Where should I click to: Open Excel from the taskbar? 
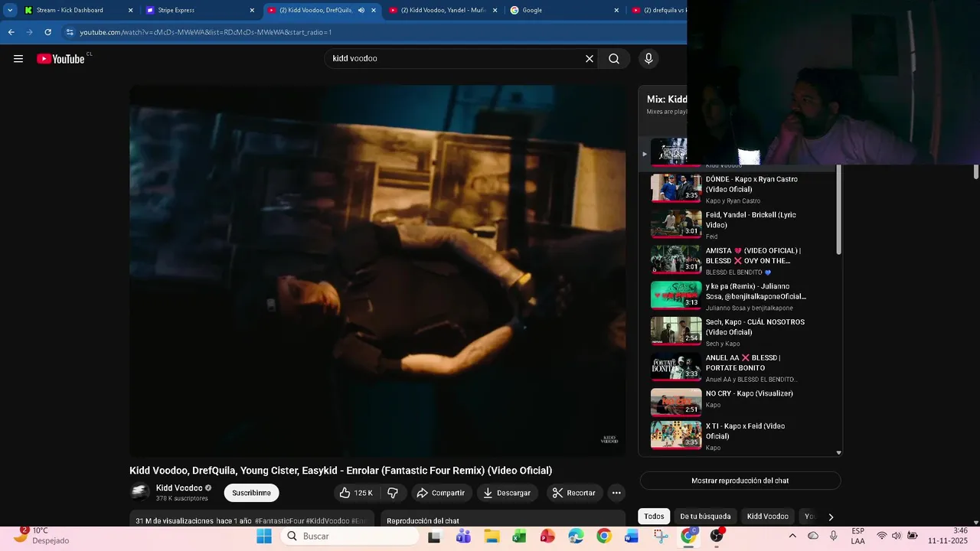(519, 536)
